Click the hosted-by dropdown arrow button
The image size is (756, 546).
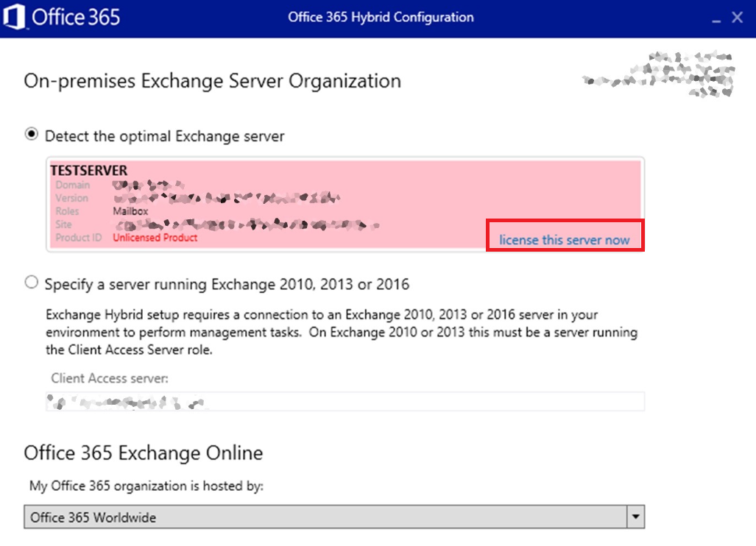pos(635,517)
